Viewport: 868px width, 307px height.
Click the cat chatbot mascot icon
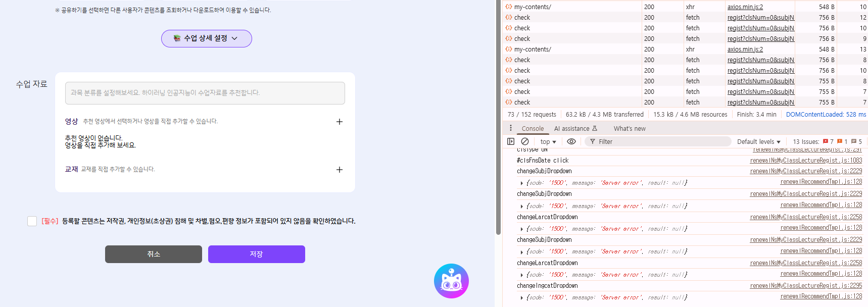point(451,281)
